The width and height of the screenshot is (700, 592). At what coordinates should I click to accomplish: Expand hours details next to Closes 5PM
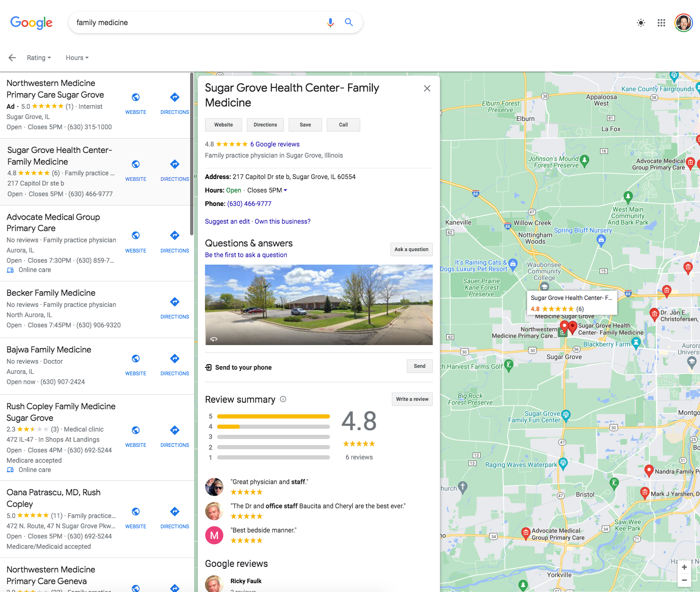pyautogui.click(x=285, y=190)
